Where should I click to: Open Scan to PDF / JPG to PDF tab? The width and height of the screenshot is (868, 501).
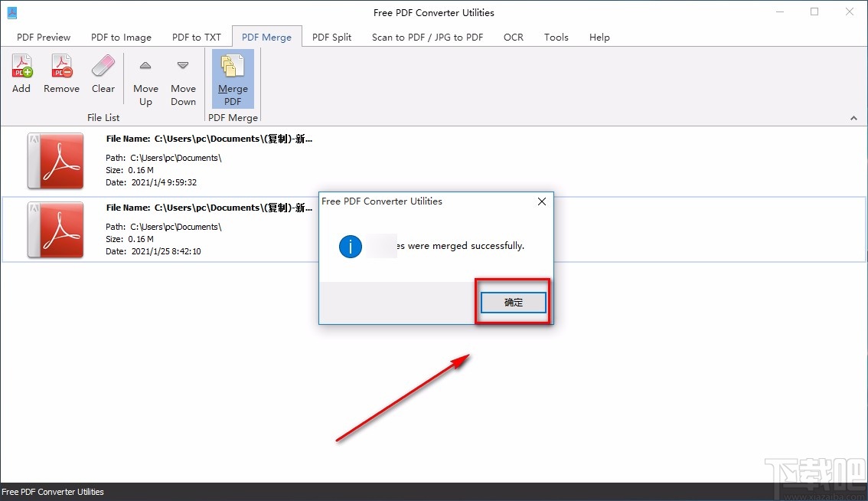coord(427,37)
